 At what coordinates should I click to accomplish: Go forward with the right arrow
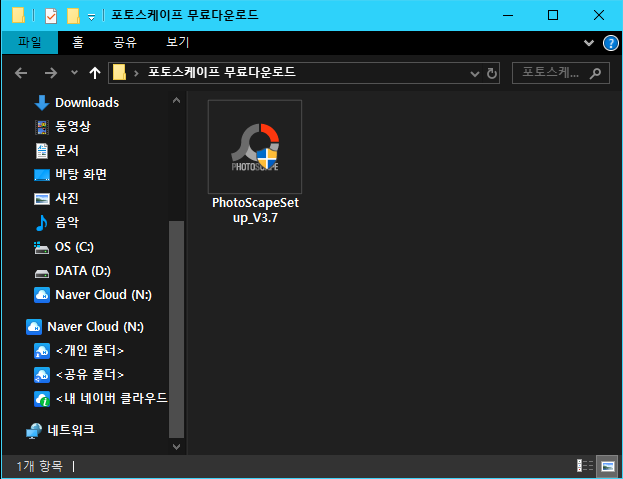click(51, 73)
